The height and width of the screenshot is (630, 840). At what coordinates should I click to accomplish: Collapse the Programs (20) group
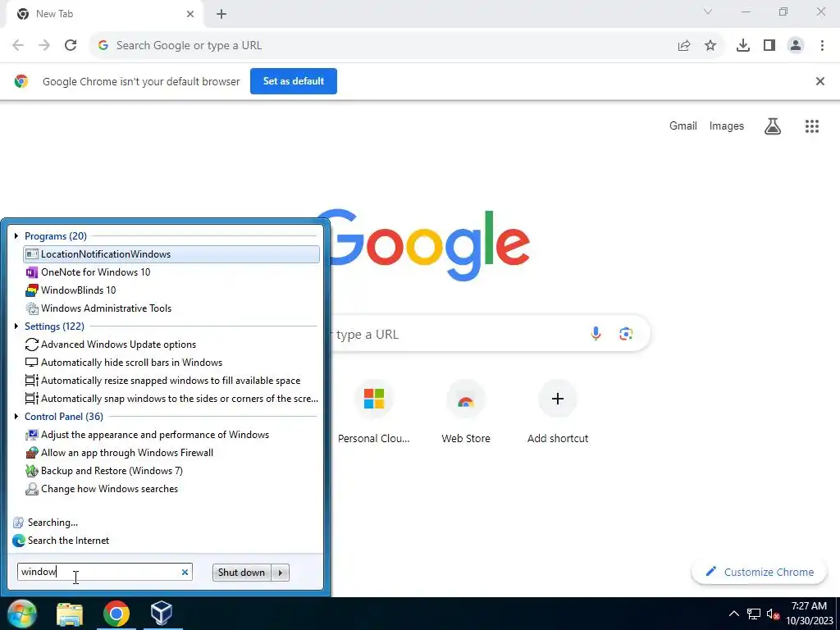[16, 235]
